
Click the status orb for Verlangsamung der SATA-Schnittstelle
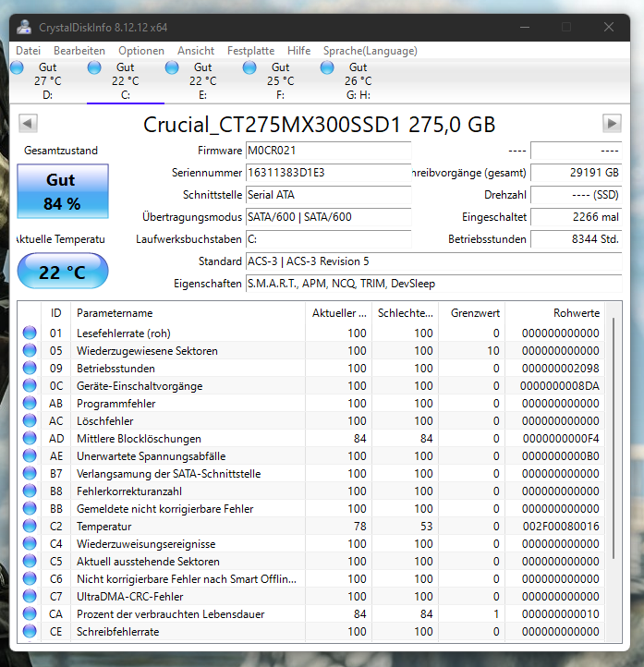point(30,473)
